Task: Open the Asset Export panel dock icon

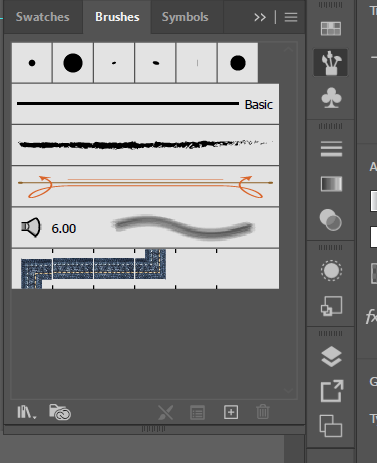Action: tap(332, 391)
